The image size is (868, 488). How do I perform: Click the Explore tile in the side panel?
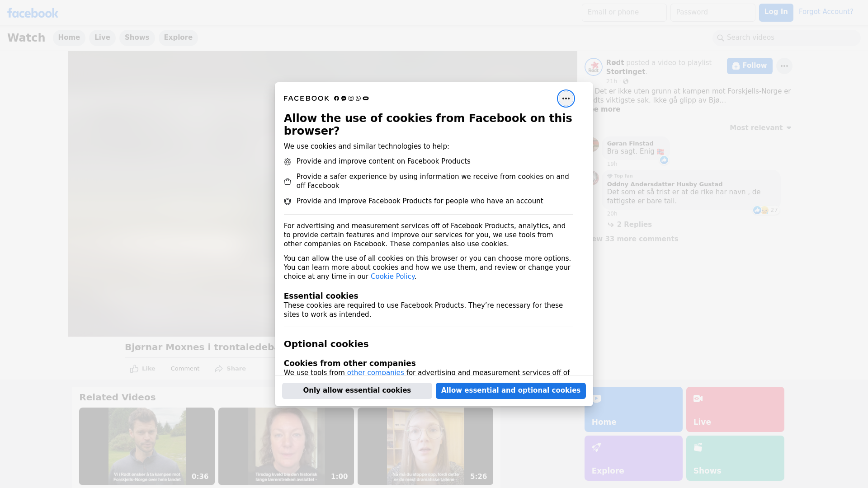633,458
